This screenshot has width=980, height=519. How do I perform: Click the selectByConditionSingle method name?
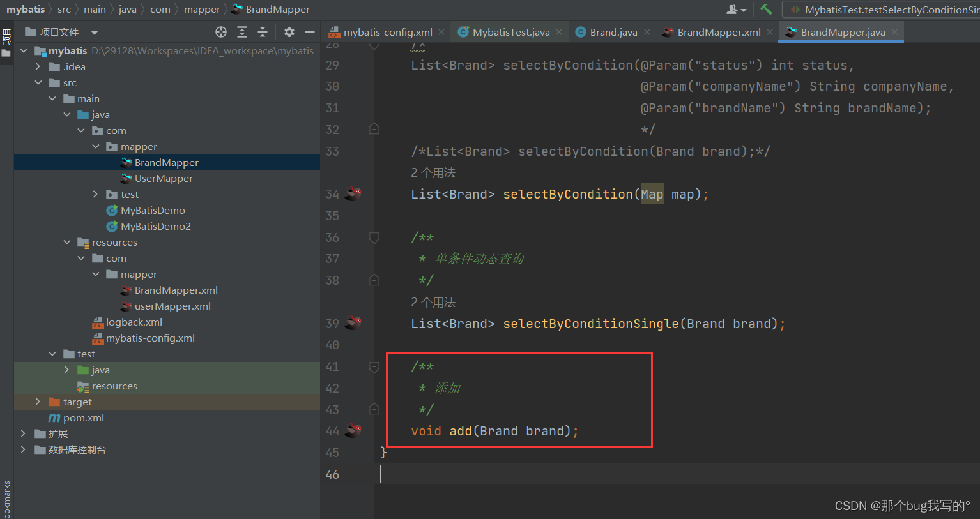(591, 324)
